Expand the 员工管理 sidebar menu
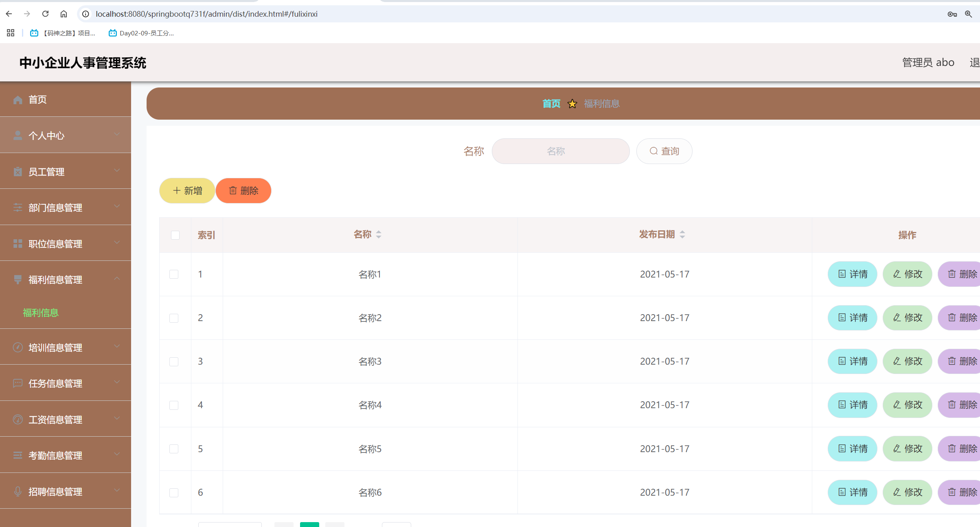This screenshot has width=980, height=527. pos(65,172)
